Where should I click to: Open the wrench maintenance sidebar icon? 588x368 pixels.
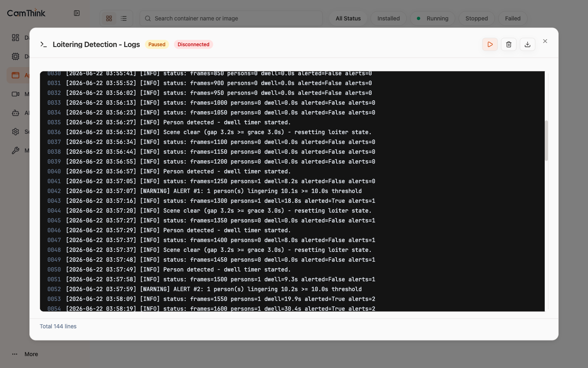pos(16,150)
